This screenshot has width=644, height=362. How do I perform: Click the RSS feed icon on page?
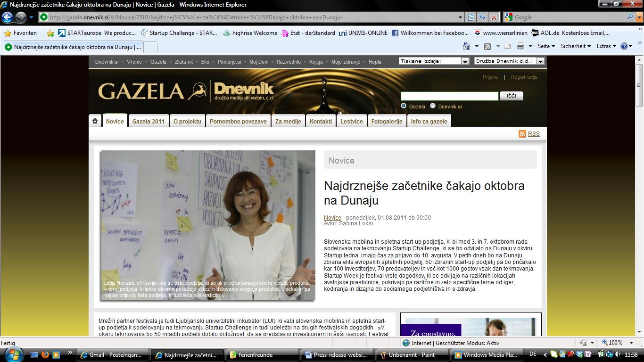click(x=522, y=134)
